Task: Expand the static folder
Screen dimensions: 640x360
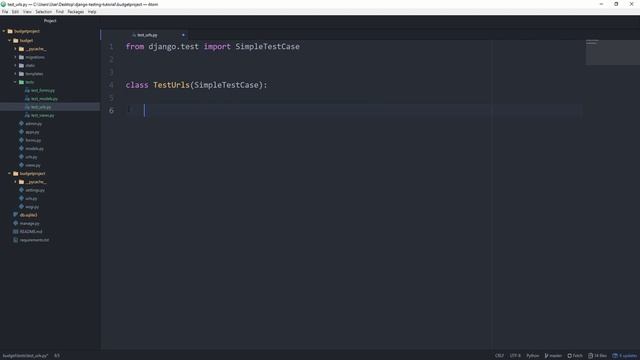Action: point(16,65)
